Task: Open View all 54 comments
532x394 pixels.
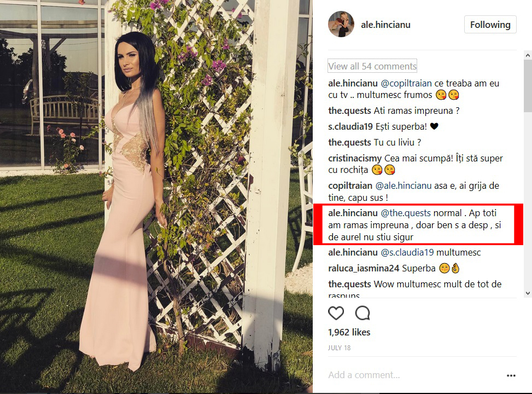Action: (x=372, y=66)
